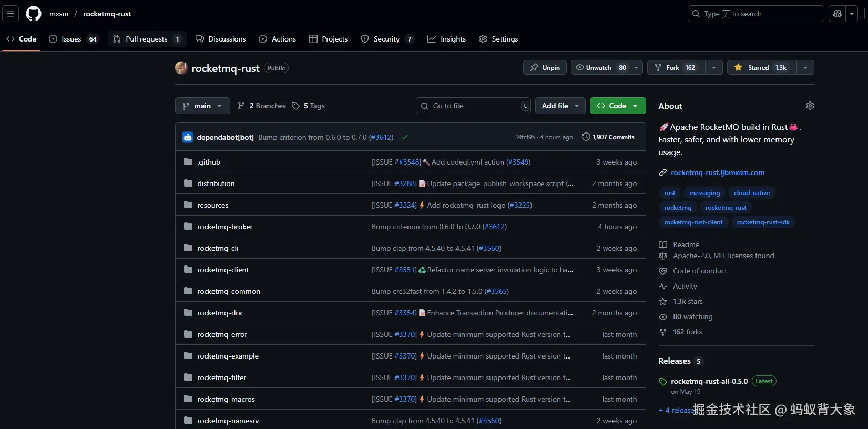
Task: Select the cloud-native topic tag
Action: pos(752,193)
